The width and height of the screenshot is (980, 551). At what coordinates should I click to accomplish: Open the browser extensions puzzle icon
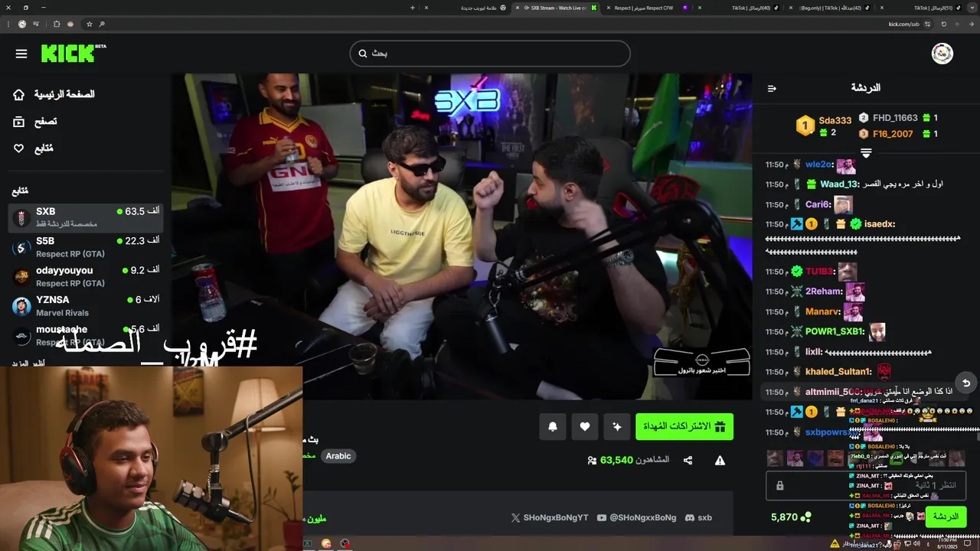[57, 24]
